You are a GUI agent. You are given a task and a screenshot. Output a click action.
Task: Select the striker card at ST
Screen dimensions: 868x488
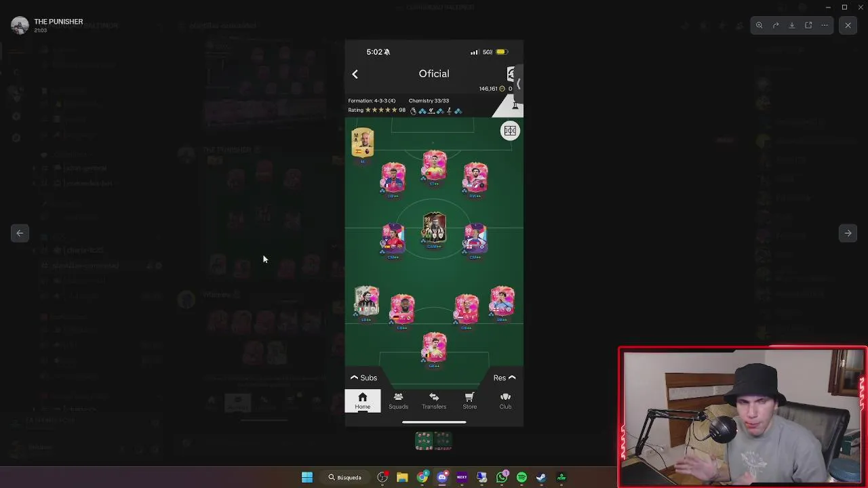tap(434, 167)
